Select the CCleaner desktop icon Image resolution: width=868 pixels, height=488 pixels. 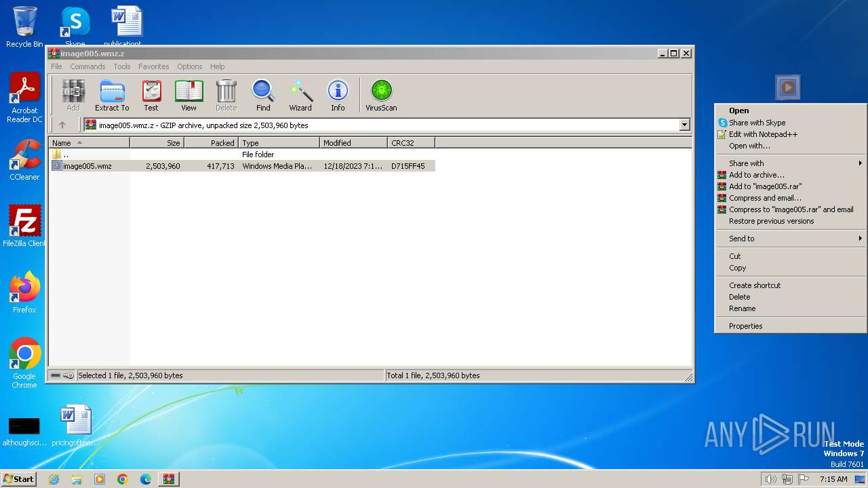[x=24, y=160]
